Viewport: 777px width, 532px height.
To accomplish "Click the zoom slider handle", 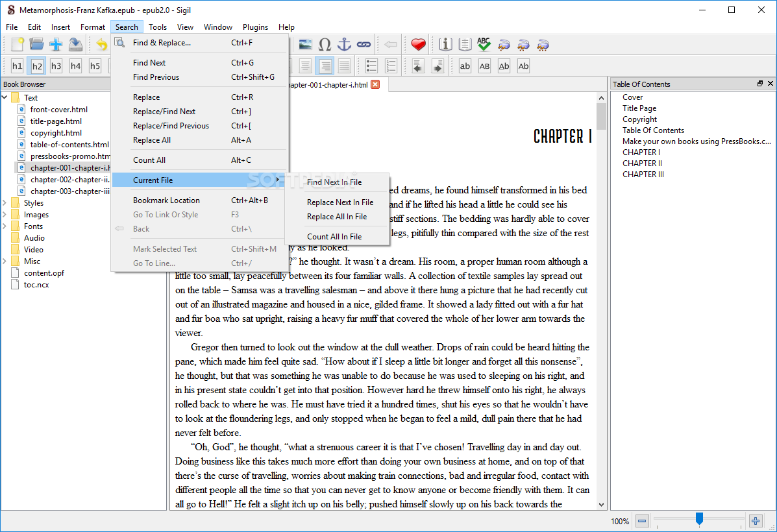I will (x=699, y=518).
